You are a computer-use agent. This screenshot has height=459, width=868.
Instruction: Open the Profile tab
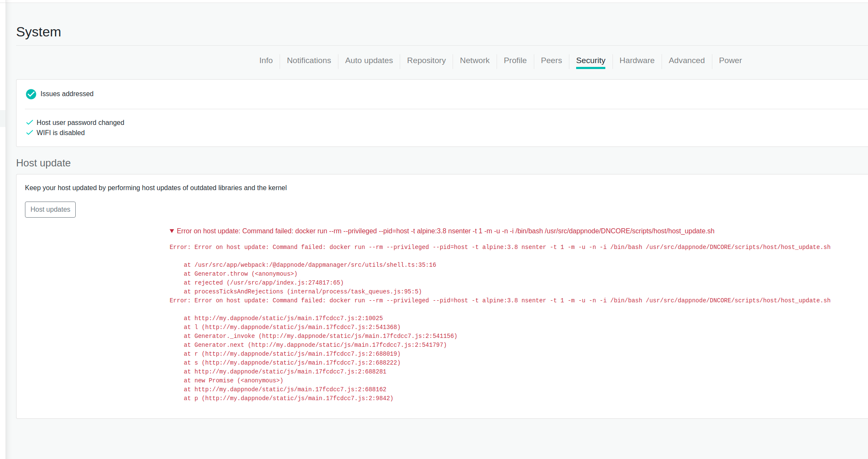pos(515,61)
